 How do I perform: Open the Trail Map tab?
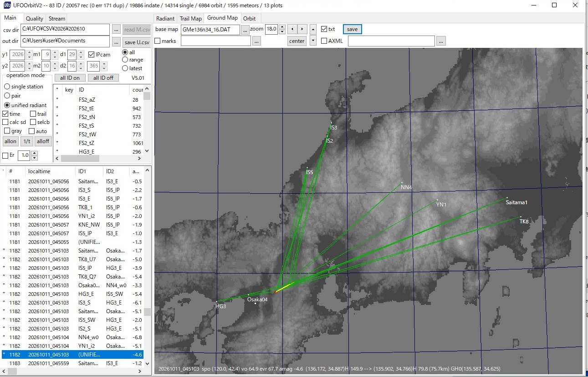(190, 19)
